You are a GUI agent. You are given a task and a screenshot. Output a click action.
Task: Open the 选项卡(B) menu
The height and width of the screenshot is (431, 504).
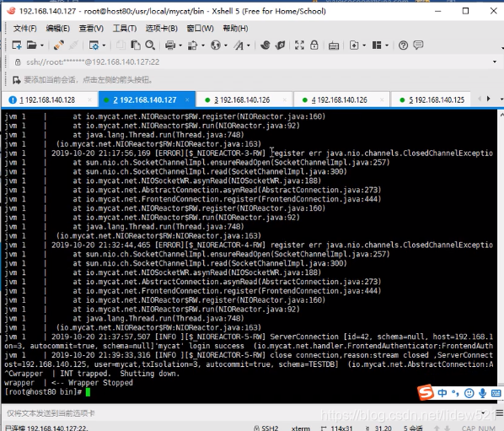point(162,29)
